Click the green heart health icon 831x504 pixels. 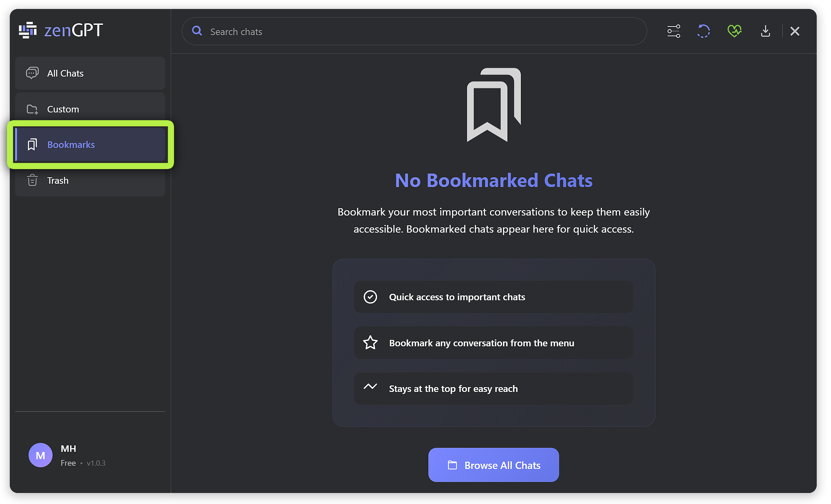point(734,31)
